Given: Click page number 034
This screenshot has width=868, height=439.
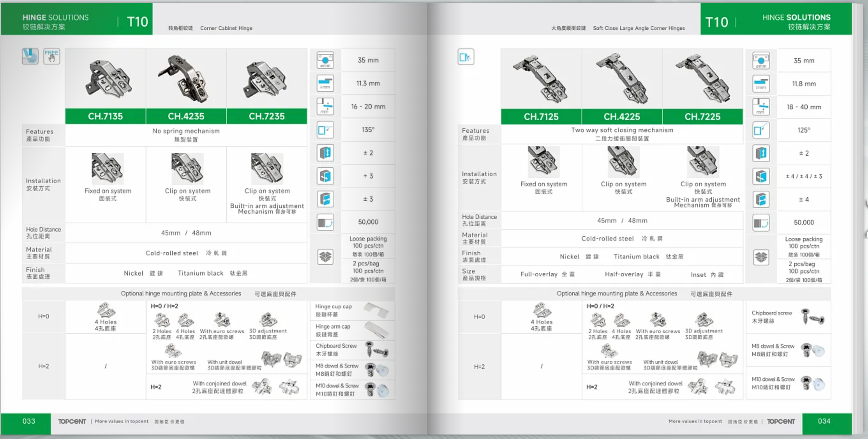Looking at the screenshot, I should pyautogui.click(x=824, y=421).
